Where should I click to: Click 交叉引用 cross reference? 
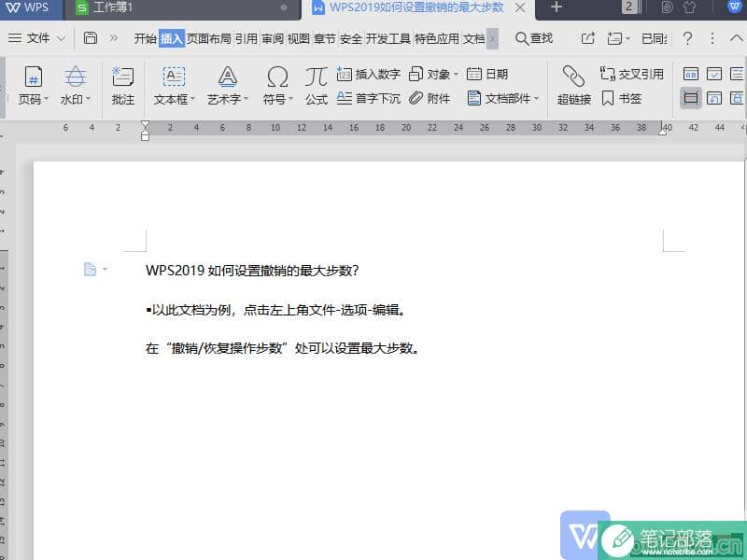tap(632, 75)
